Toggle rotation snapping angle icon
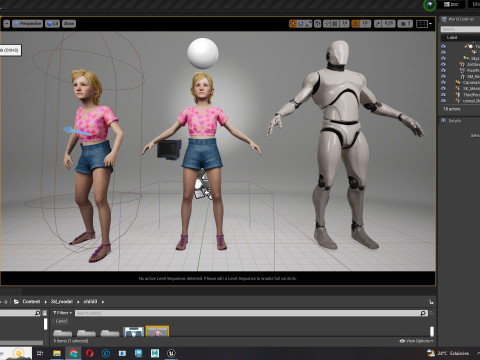 tap(355, 24)
